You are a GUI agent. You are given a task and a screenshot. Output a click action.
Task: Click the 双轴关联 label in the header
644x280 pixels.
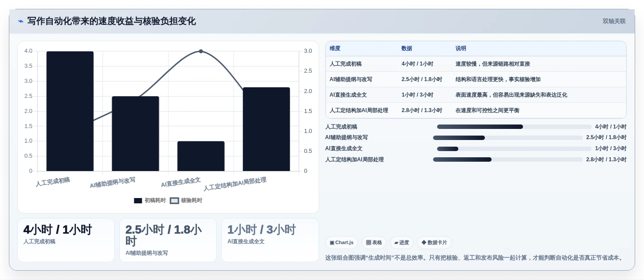[x=614, y=21]
